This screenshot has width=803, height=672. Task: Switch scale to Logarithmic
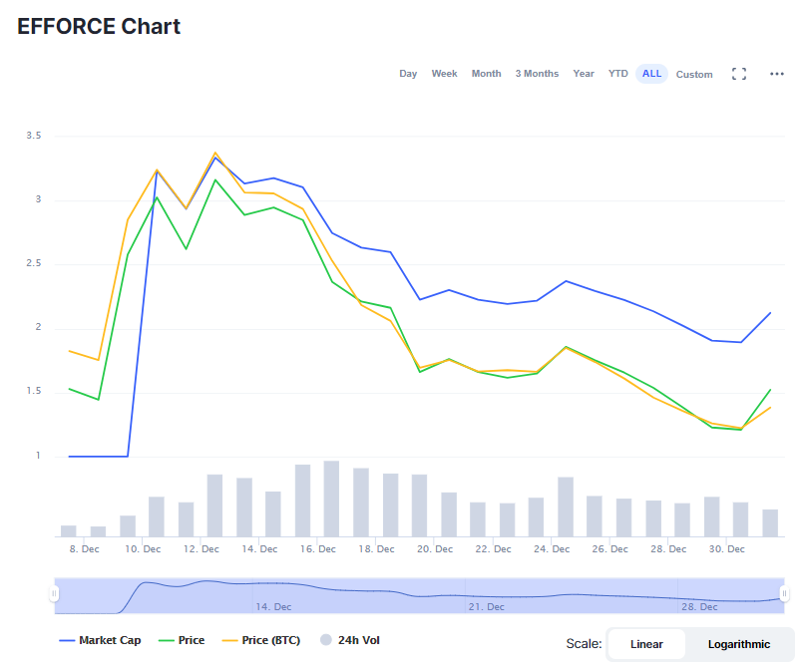[739, 644]
